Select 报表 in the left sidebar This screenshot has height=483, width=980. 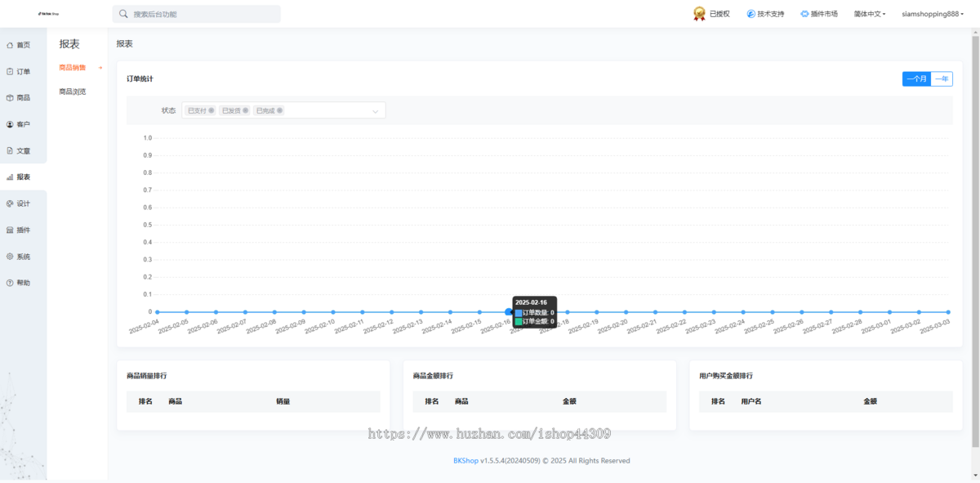pos(18,177)
